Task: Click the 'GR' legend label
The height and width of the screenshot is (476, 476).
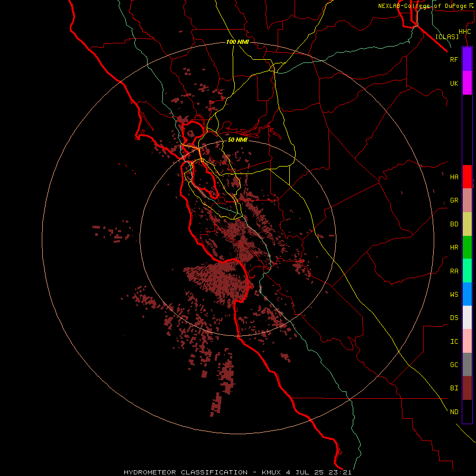Action: 454,200
